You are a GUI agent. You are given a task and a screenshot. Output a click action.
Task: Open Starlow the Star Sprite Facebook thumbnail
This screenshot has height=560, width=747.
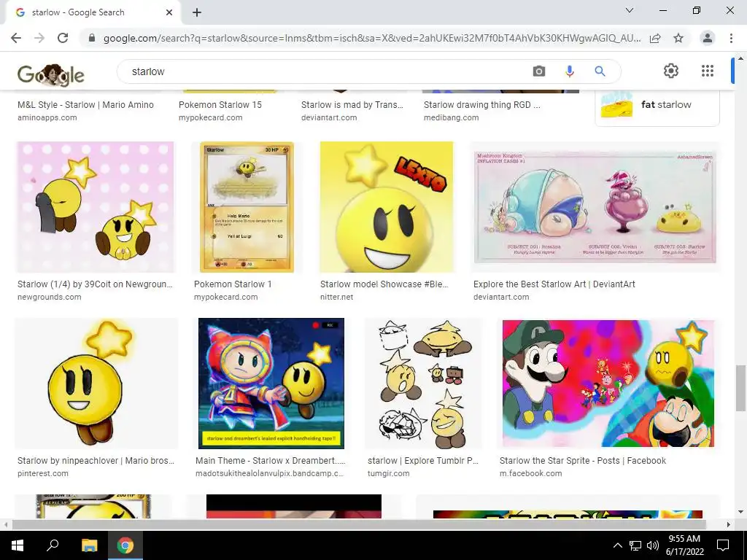[608, 384]
